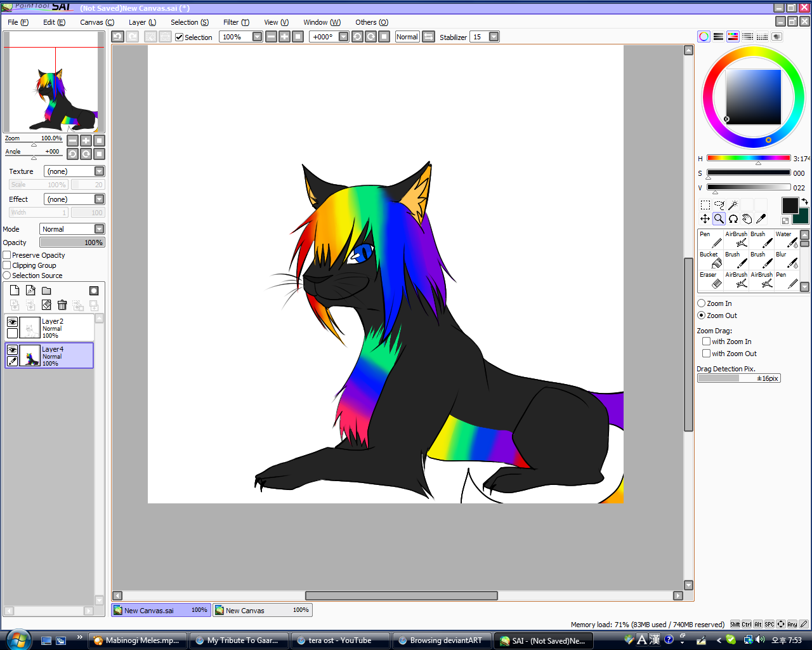The width and height of the screenshot is (812, 650).
Task: Select the Zoom In radio option
Action: pyautogui.click(x=701, y=303)
